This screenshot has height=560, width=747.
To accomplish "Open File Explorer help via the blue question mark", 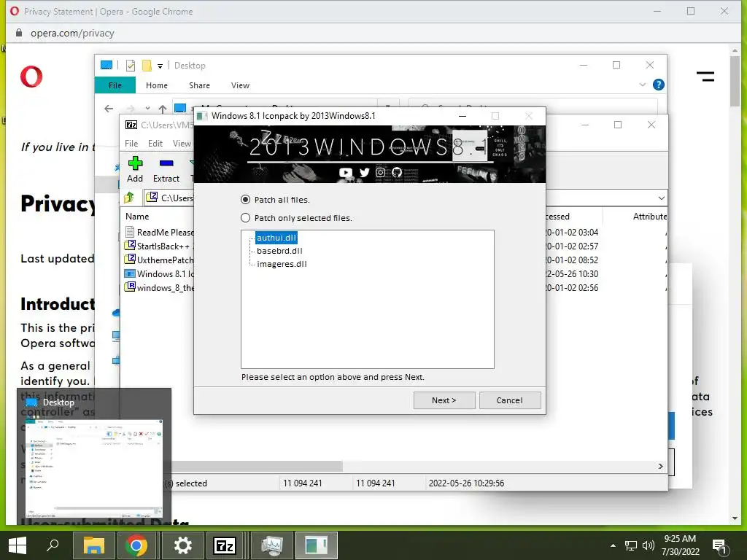I will click(x=659, y=85).
